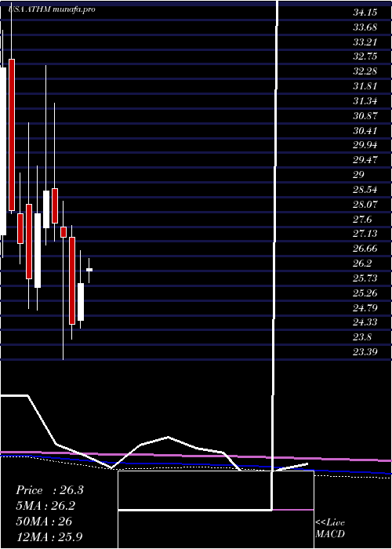
Task: Click the 32.28 price axis label
Action: [x=365, y=71]
